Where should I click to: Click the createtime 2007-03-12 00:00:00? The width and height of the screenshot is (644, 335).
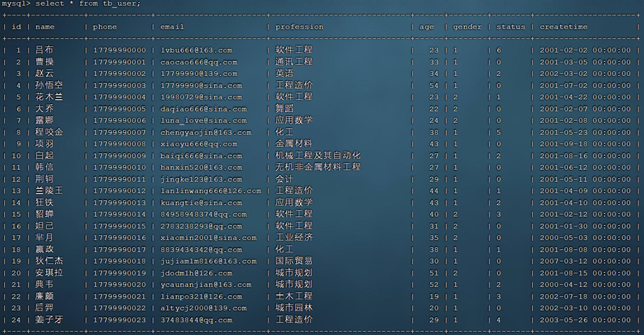(585, 261)
